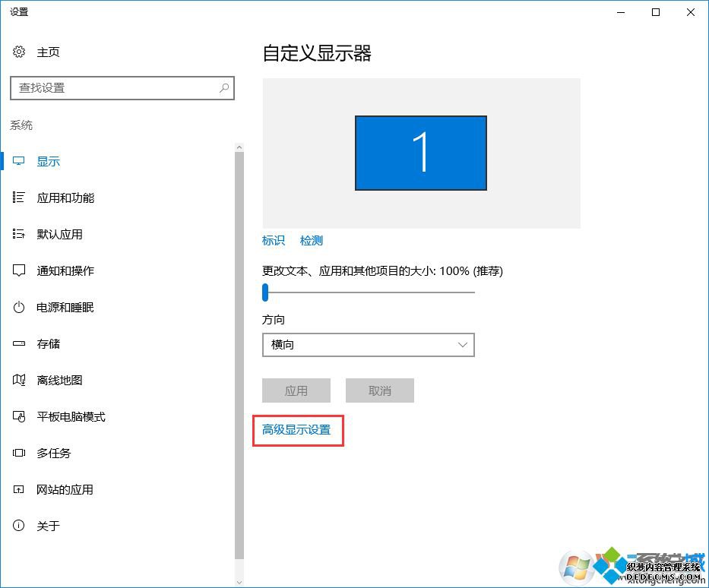Open 电源和睡眠 settings
Viewport: 709px width, 588px height.
point(65,308)
